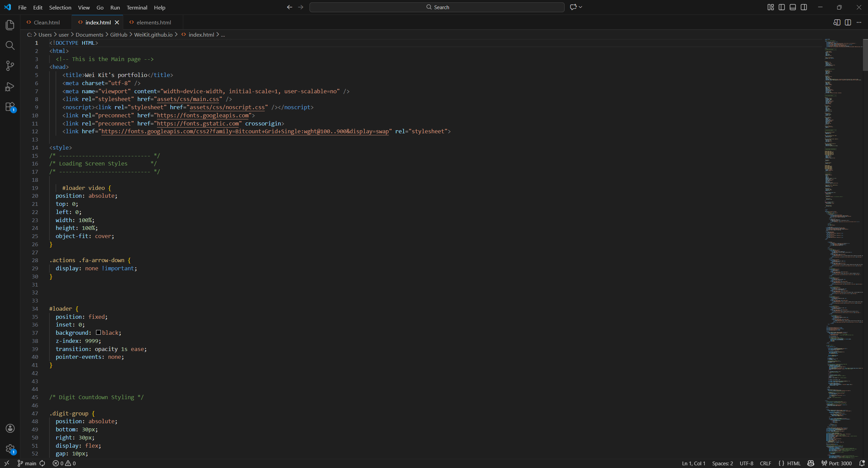Open the remote window indicator
This screenshot has width=868, height=468.
[x=7, y=463]
